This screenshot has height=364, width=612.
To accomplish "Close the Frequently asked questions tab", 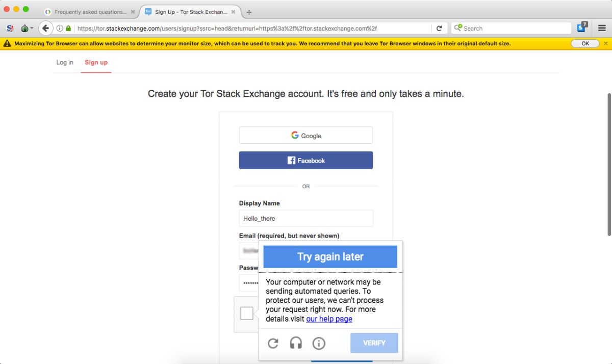I will pos(133,12).
